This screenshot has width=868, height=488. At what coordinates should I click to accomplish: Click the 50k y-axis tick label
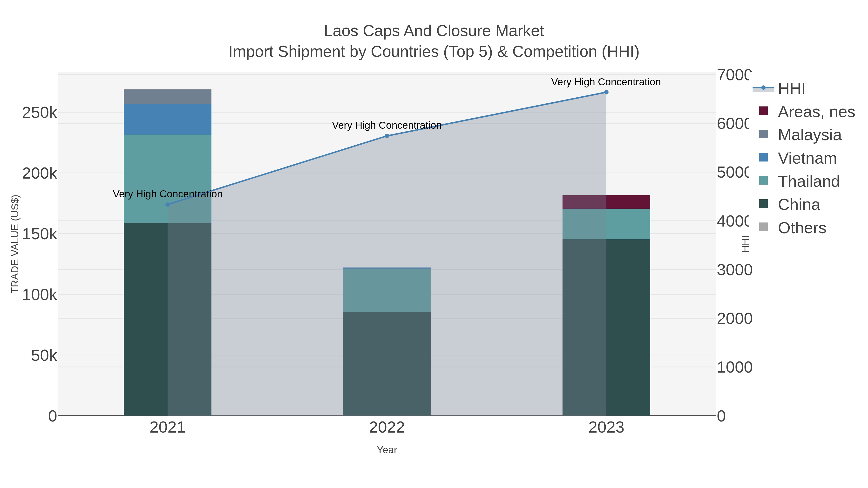44,355
